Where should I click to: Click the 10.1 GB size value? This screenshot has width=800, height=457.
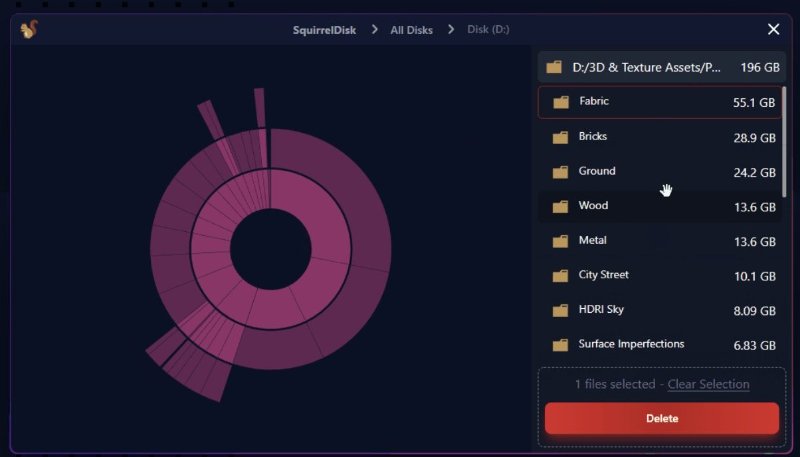(x=755, y=276)
